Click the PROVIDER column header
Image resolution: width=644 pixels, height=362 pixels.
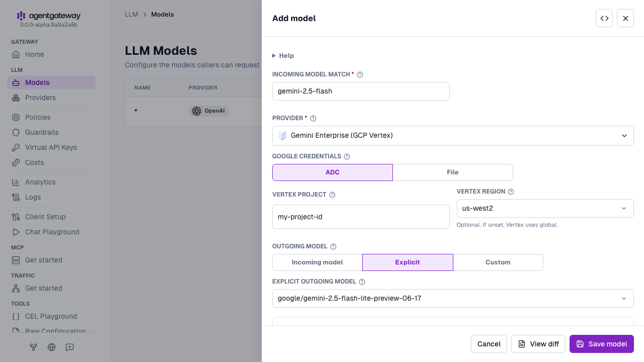(x=203, y=87)
